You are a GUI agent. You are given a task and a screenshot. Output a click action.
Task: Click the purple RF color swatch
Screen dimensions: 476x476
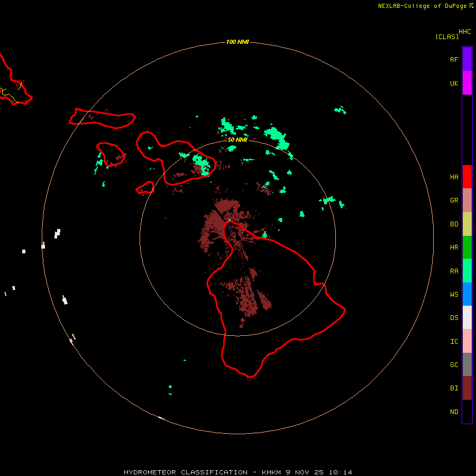pyautogui.click(x=467, y=59)
